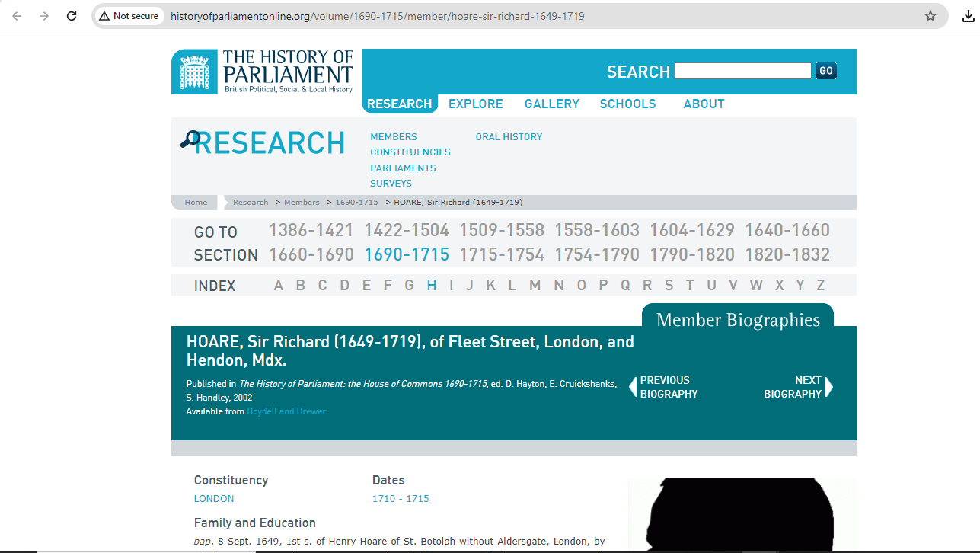Click the Members breadcrumb link
Screen dimensions: 980x553
pos(302,203)
